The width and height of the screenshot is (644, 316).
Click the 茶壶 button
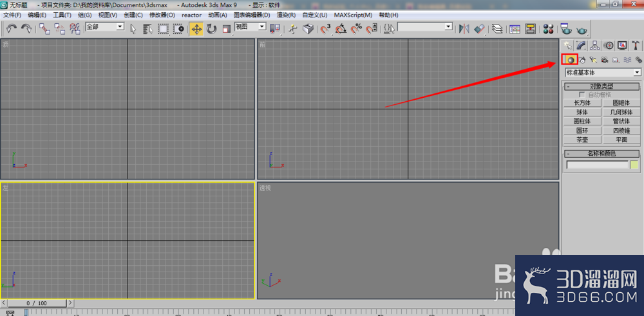pos(582,140)
